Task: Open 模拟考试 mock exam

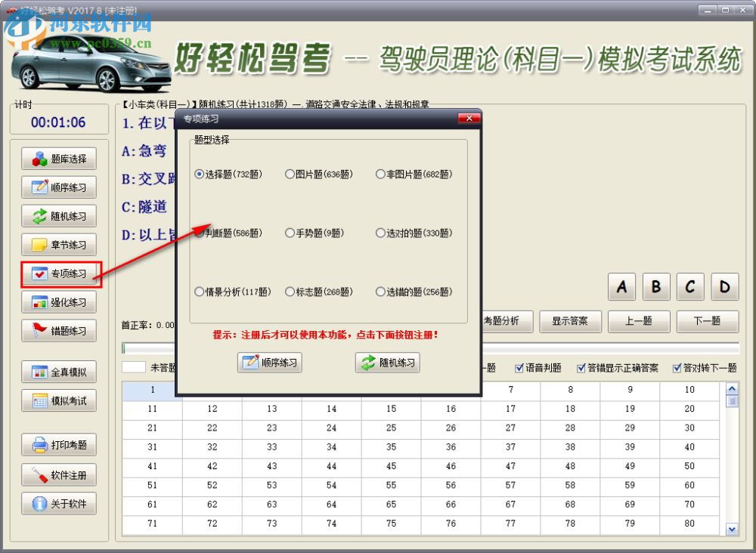Action: point(59,400)
